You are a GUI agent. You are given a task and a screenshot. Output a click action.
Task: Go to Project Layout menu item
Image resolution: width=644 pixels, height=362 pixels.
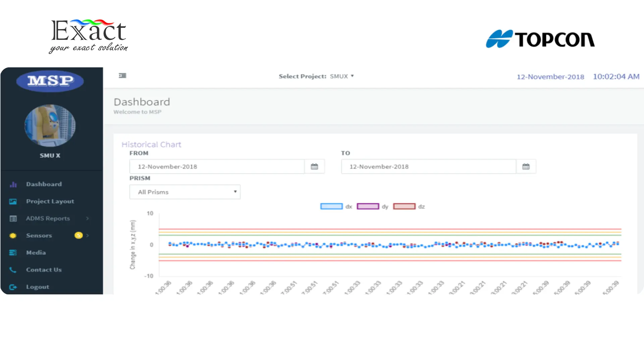click(50, 201)
